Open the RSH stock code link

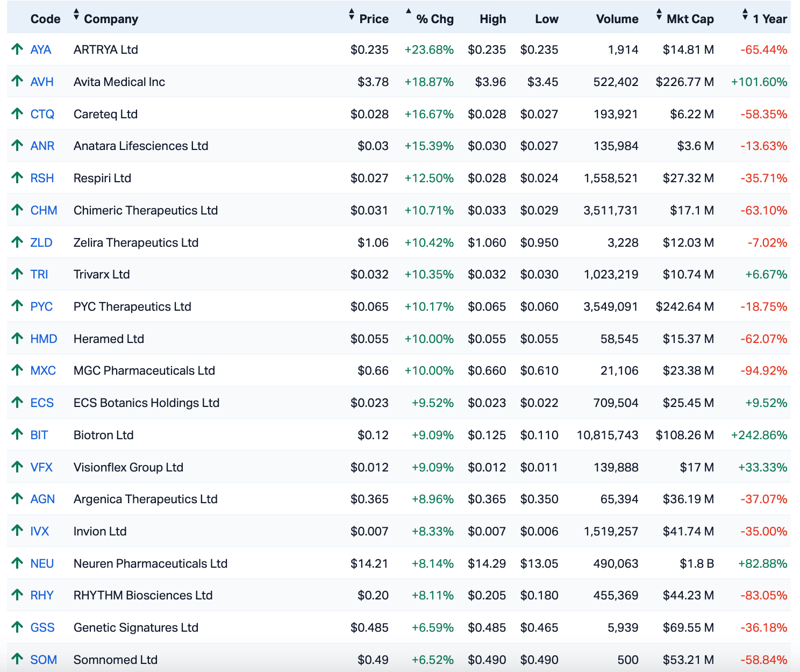point(42,178)
